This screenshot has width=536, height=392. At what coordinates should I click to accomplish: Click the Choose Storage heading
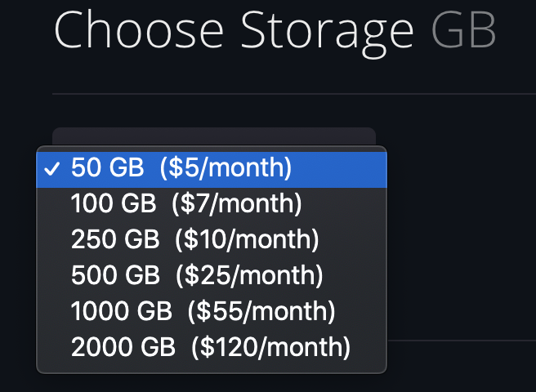pyautogui.click(x=234, y=30)
